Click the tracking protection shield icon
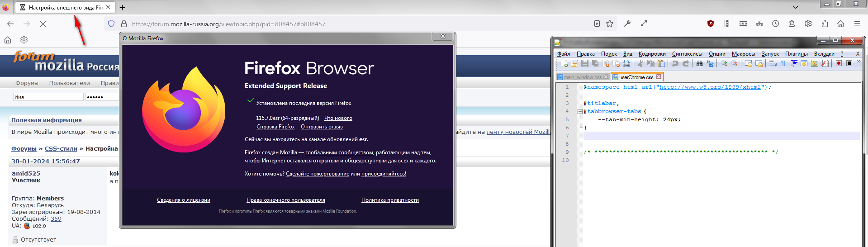The image size is (868, 247). (111, 24)
